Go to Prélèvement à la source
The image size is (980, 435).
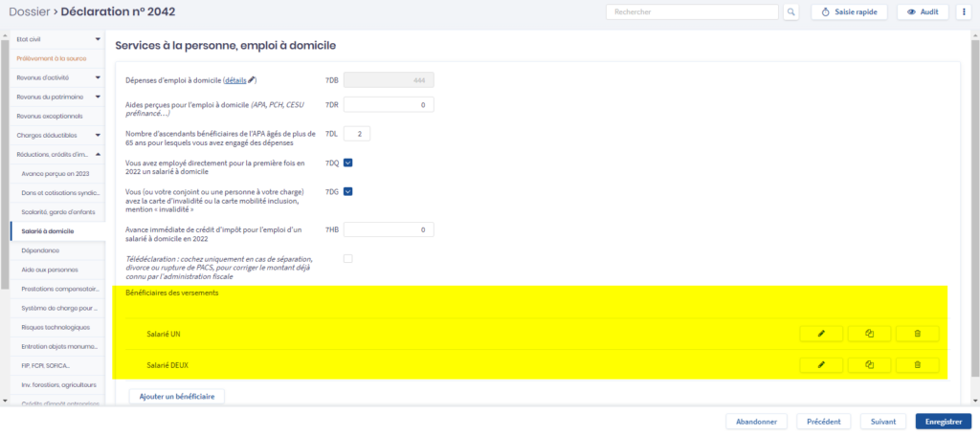tap(52, 58)
